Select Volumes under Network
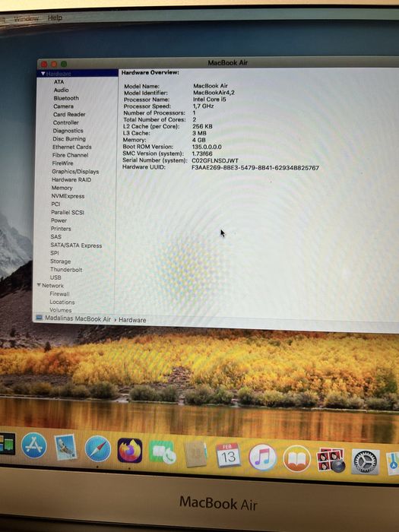 (x=60, y=310)
